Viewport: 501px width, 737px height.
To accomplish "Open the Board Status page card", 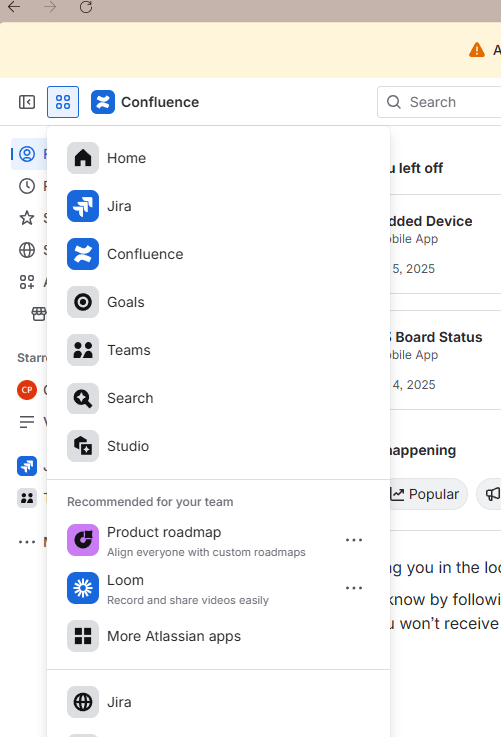I will tap(446, 360).
